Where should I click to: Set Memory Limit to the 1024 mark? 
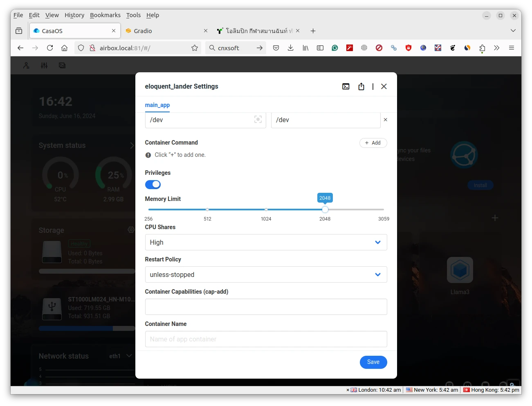coord(266,210)
